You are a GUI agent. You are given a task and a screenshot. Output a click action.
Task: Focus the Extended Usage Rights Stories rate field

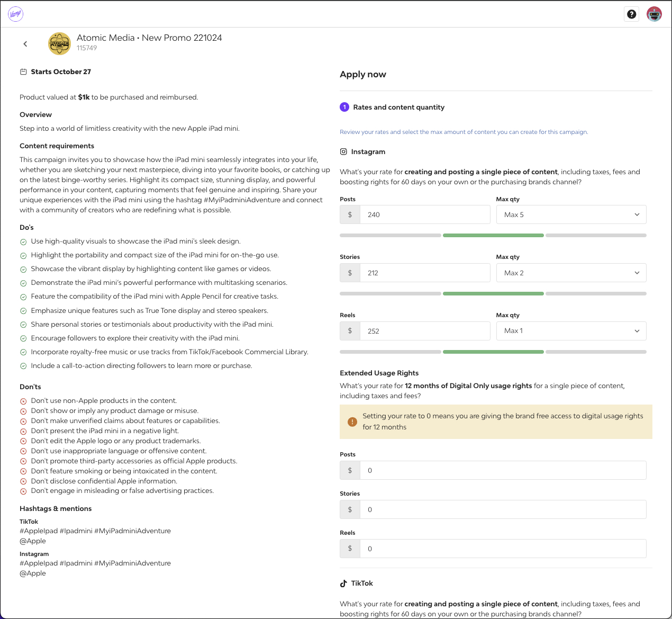[503, 509]
